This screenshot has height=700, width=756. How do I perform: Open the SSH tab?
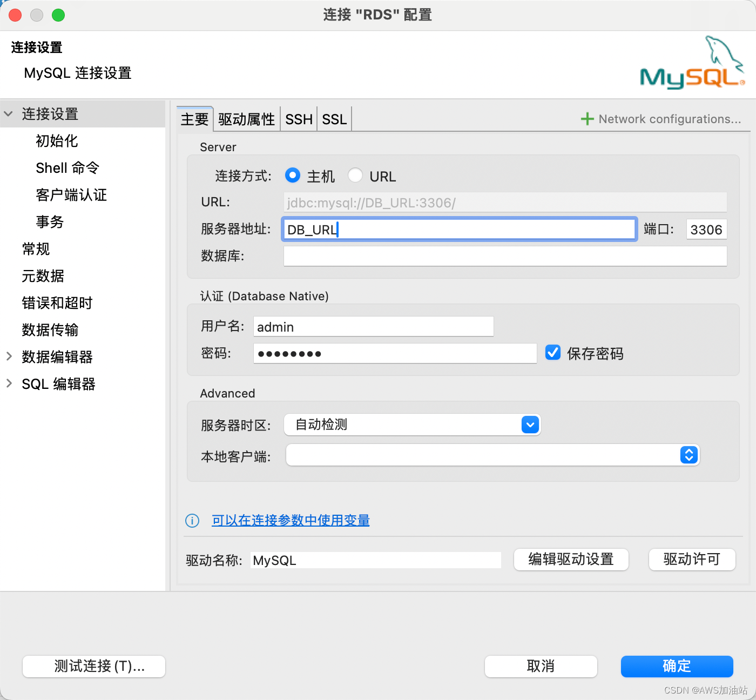click(299, 119)
